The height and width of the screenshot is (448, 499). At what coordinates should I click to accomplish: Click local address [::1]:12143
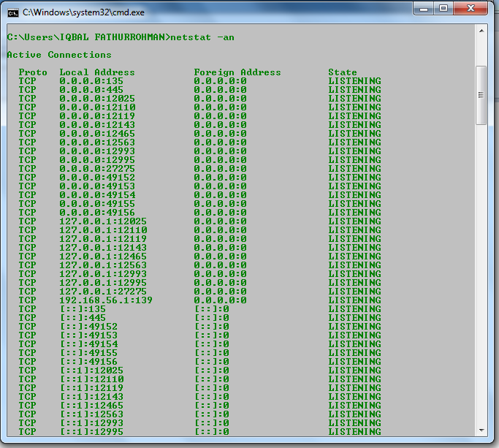91,397
